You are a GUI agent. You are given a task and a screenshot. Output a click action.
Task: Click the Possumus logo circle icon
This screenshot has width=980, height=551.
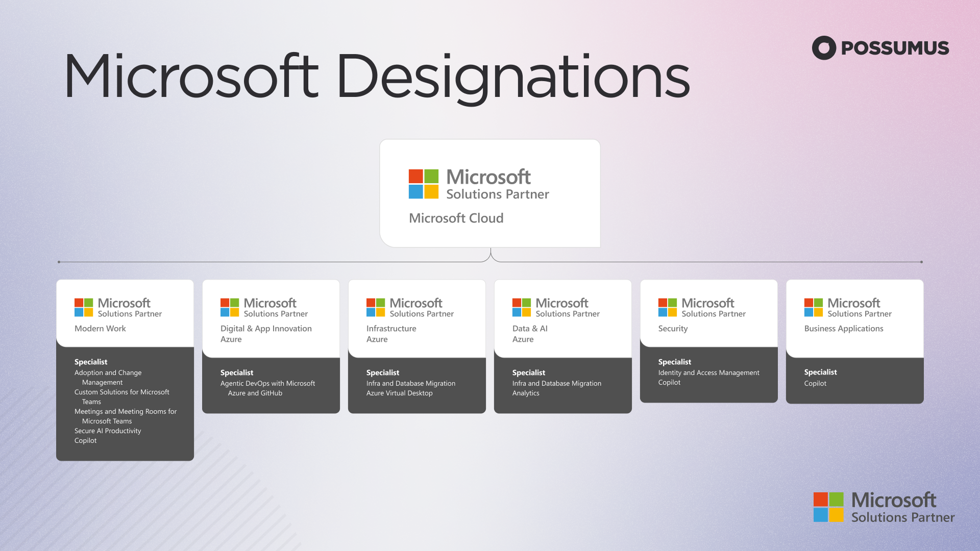(x=824, y=48)
